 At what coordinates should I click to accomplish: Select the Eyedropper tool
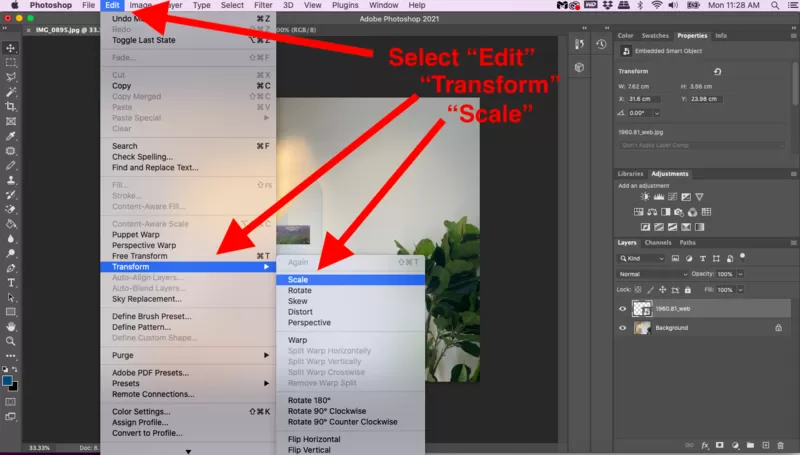(11, 136)
